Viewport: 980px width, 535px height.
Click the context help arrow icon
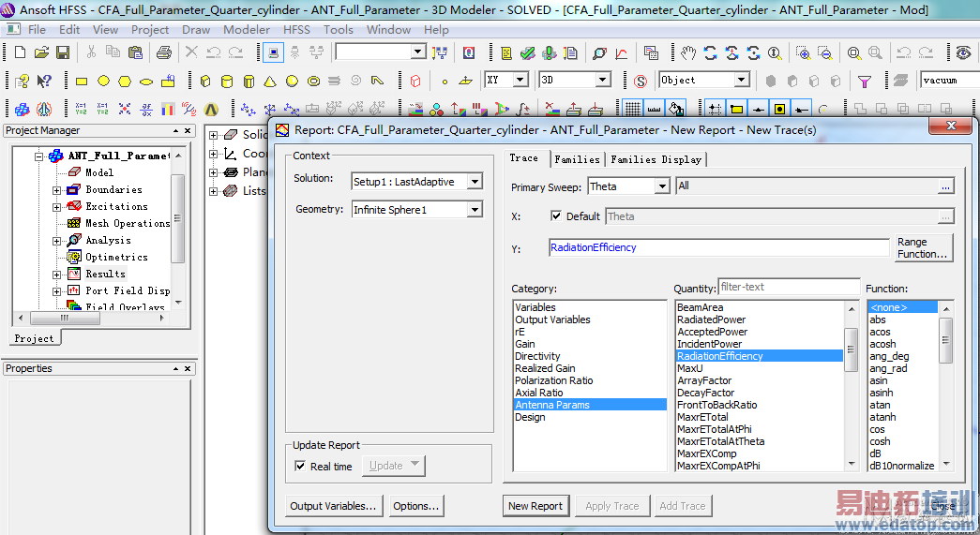[x=44, y=81]
